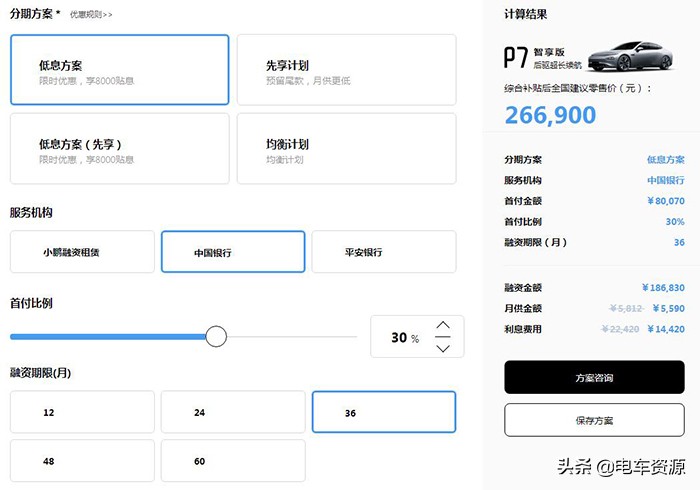Image resolution: width=700 pixels, height=490 pixels.
Task: Click the ¥80,070 down payment amount
Action: tap(666, 201)
